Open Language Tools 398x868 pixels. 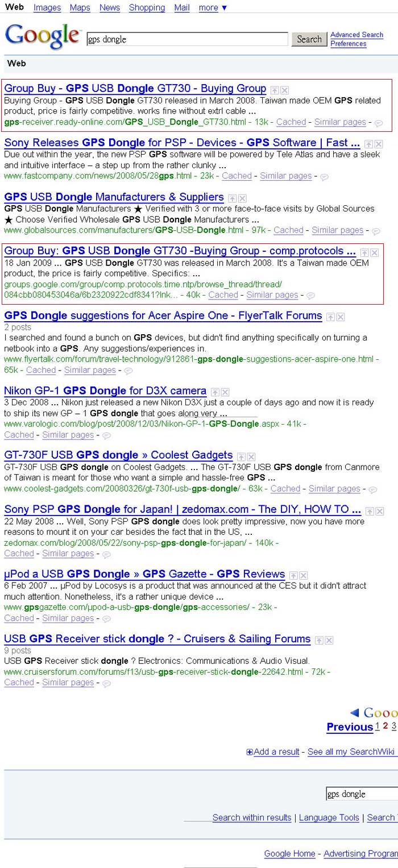pos(329,818)
